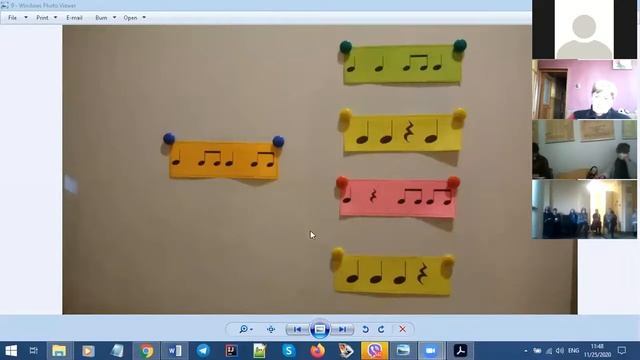Screen dimensions: 640x360
Task: Start the slide show
Action: pyautogui.click(x=320, y=329)
